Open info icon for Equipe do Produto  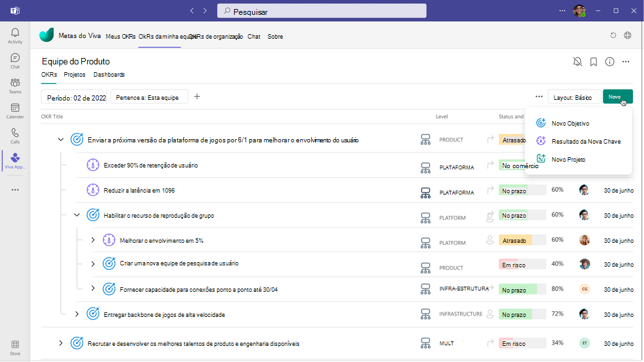[x=609, y=62]
